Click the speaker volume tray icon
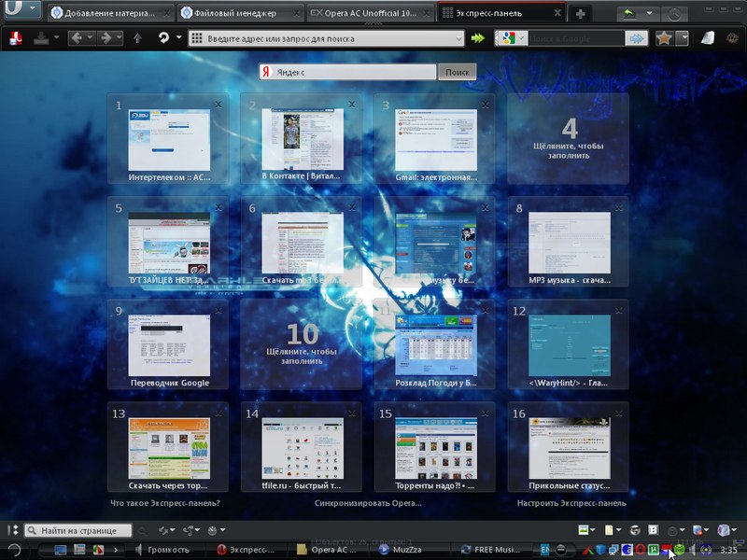This screenshot has height=560, width=747. 693,550
